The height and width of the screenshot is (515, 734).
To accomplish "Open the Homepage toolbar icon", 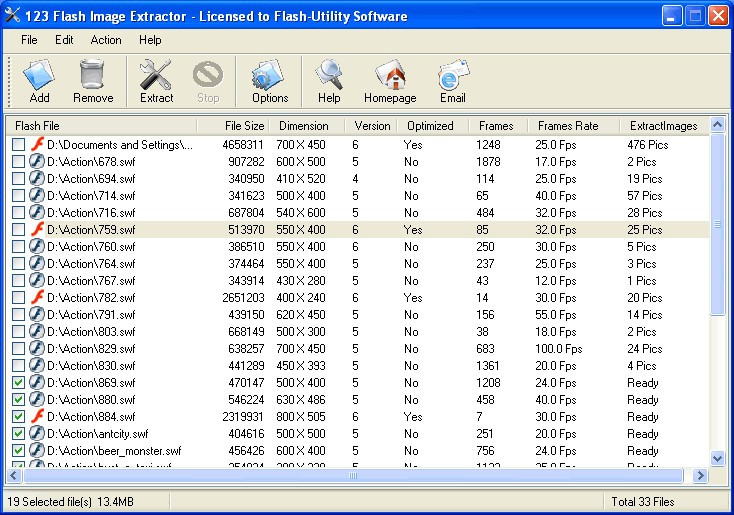I will pos(390,74).
